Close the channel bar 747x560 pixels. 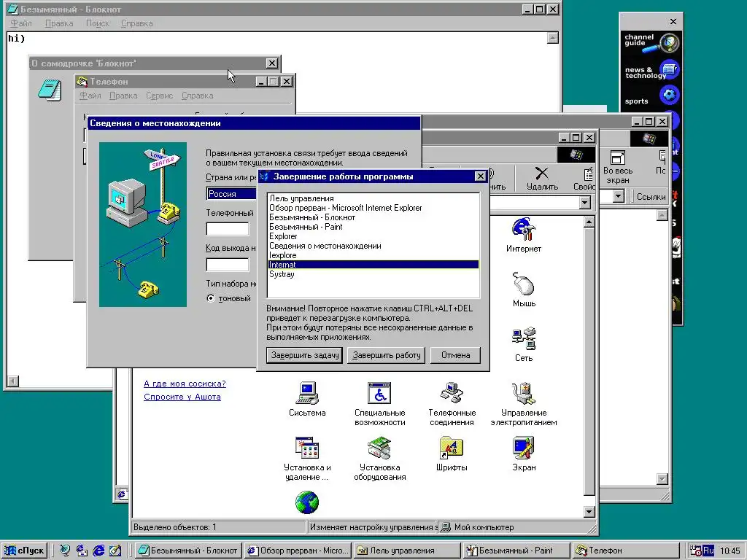pyautogui.click(x=673, y=21)
